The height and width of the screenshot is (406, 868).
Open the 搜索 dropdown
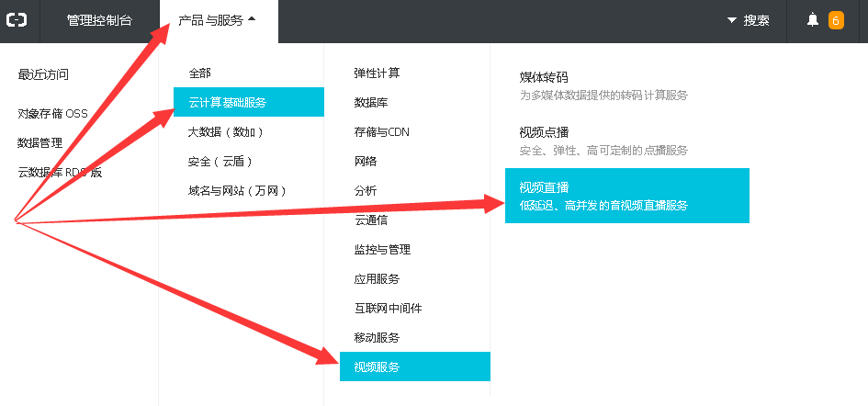pos(749,20)
